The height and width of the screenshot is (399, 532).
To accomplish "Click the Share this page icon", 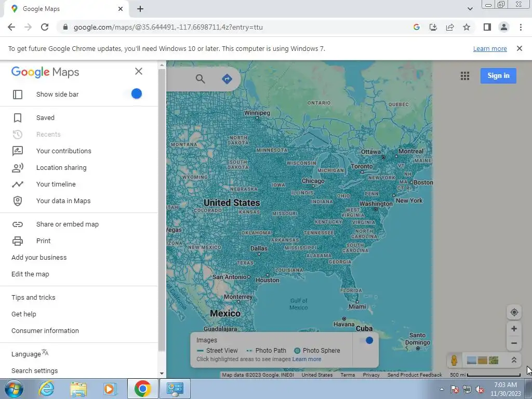I will [x=450, y=27].
